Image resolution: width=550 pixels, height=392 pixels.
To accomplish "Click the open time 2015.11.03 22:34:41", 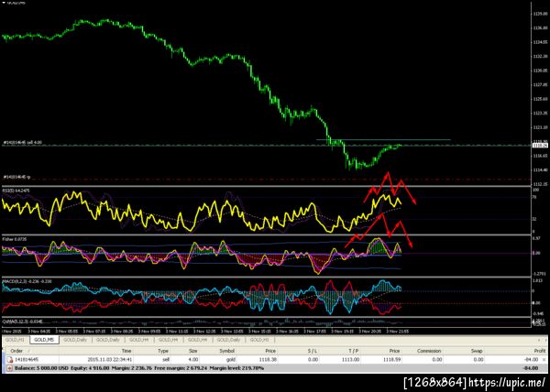I will 110,359.
